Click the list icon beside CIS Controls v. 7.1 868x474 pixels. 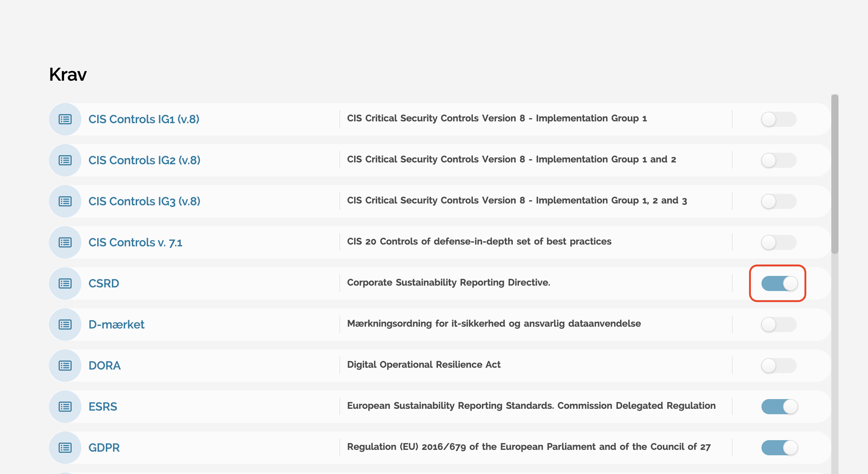[65, 242]
